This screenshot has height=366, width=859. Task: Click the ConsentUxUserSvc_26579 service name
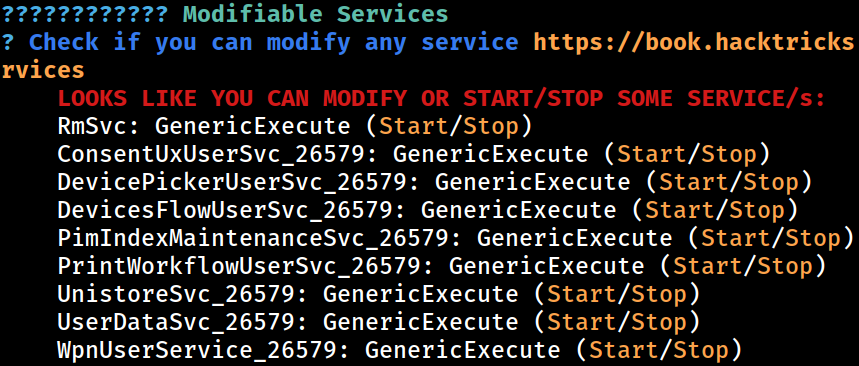click(x=211, y=155)
